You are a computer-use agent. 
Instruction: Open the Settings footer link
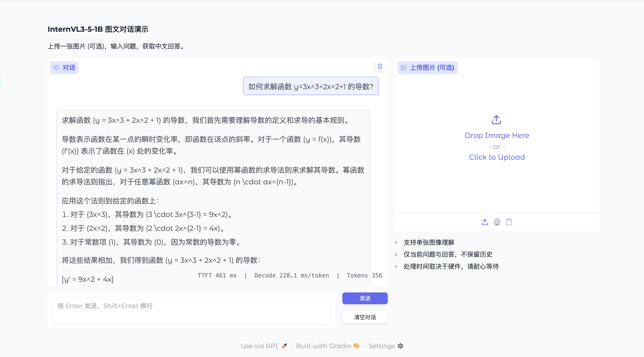(x=386, y=346)
